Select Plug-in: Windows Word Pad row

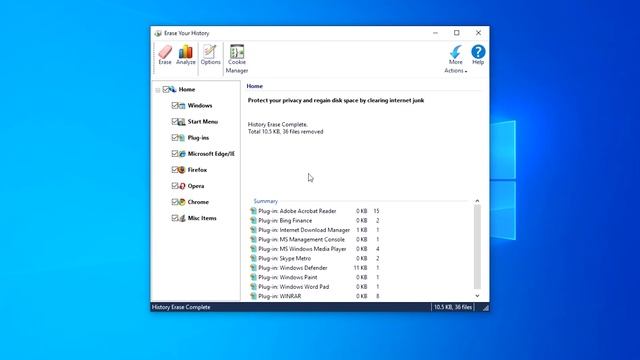315,287
